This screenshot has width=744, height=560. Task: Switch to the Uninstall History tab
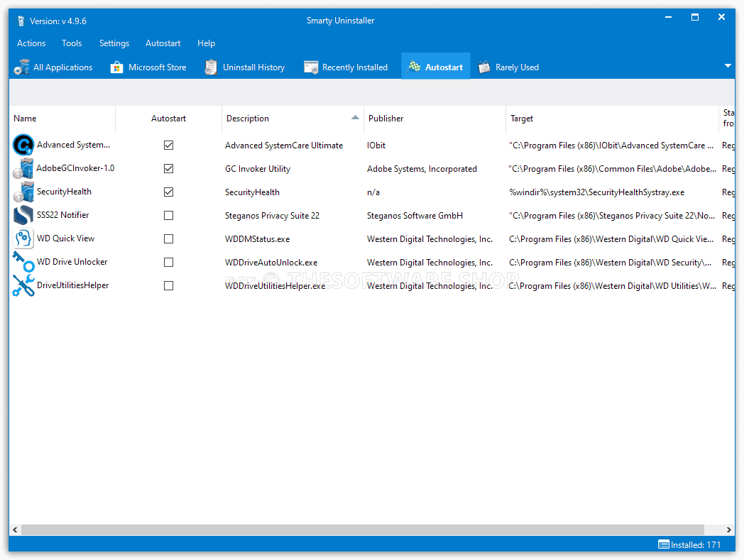tap(245, 67)
